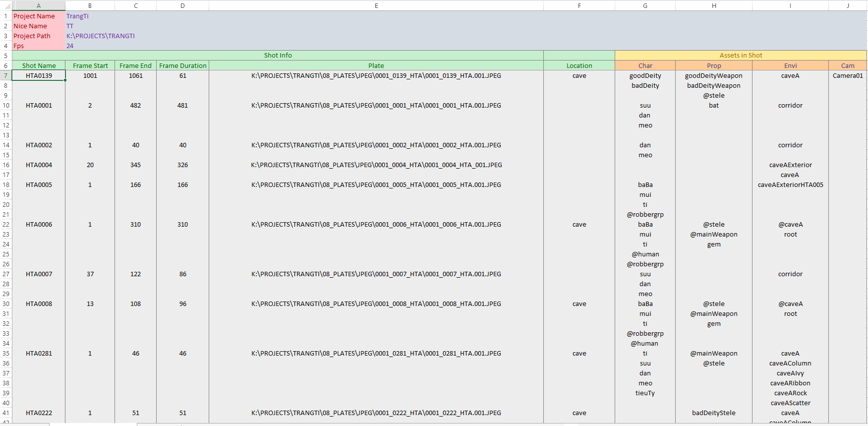Select the 'HTA0002' shot name cell
Viewport: 868px width, 426px height.
point(39,145)
